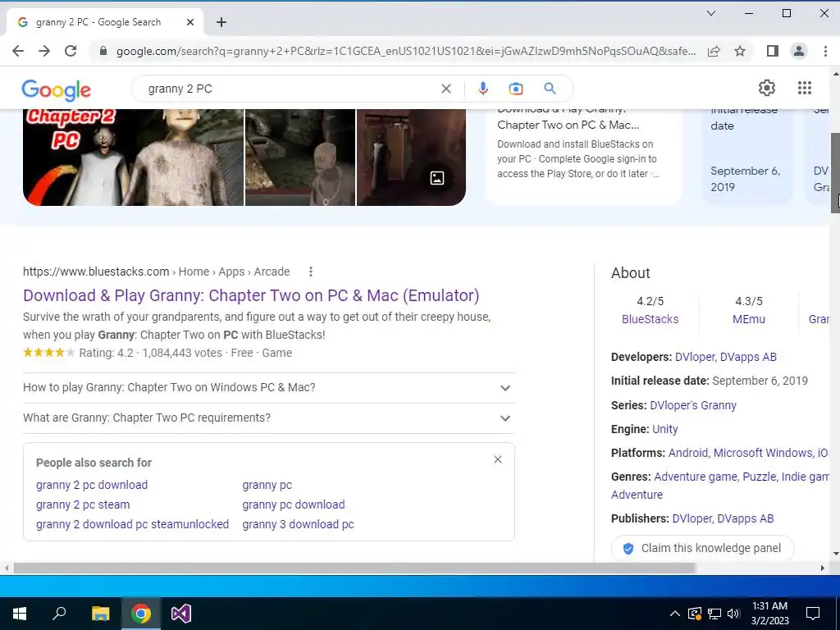Start search by voice microphone
Viewport: 840px width, 630px height.
pyautogui.click(x=482, y=89)
